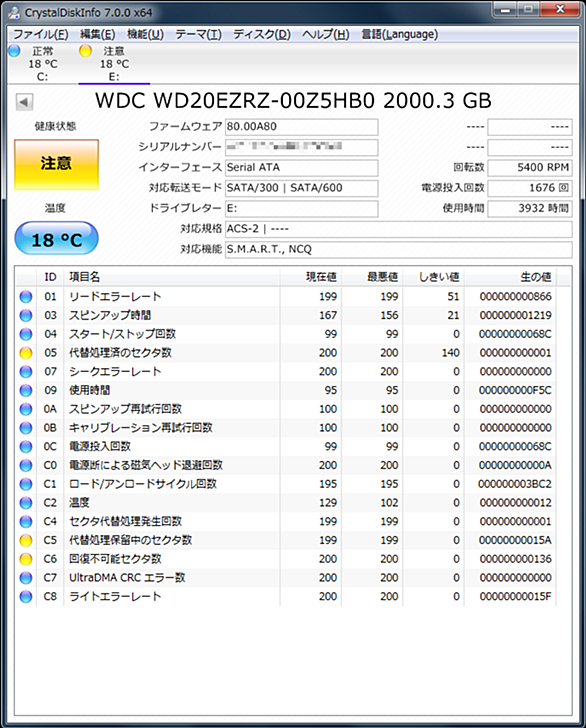Click blue status icon of row 01 リードエラーレート

tap(26, 297)
